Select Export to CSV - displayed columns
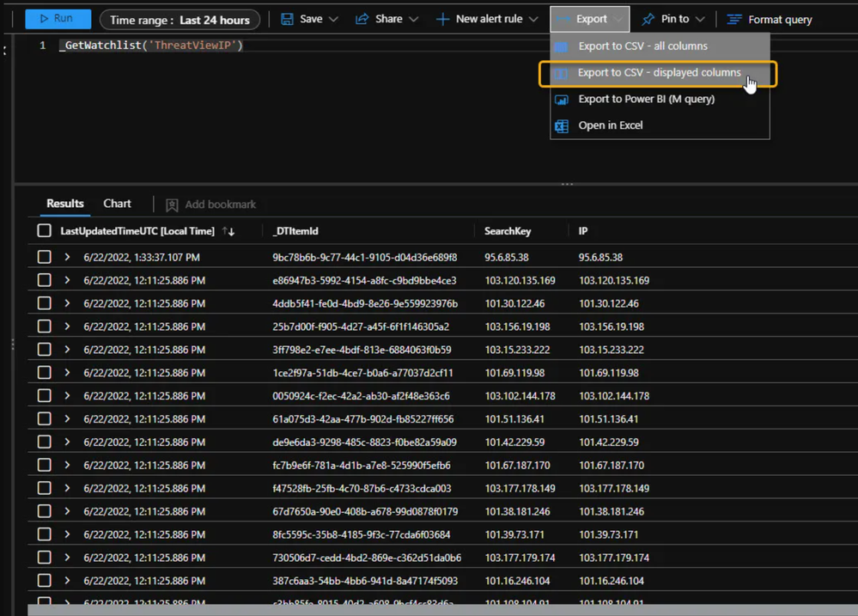Viewport: 858px width, 616px height. pos(658,73)
